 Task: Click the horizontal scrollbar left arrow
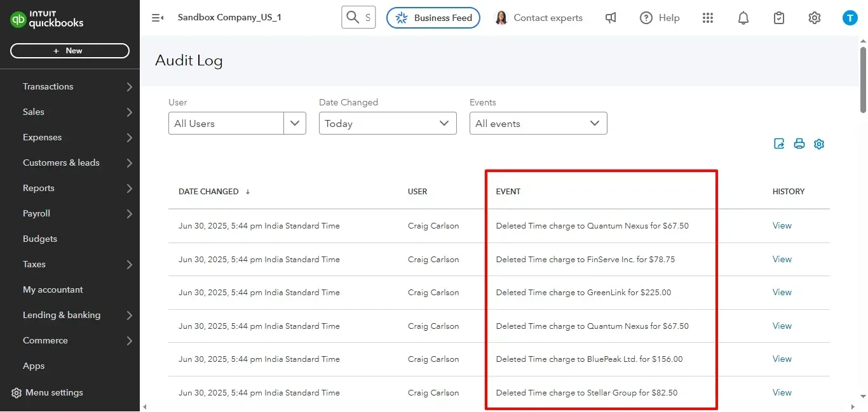[x=144, y=407]
